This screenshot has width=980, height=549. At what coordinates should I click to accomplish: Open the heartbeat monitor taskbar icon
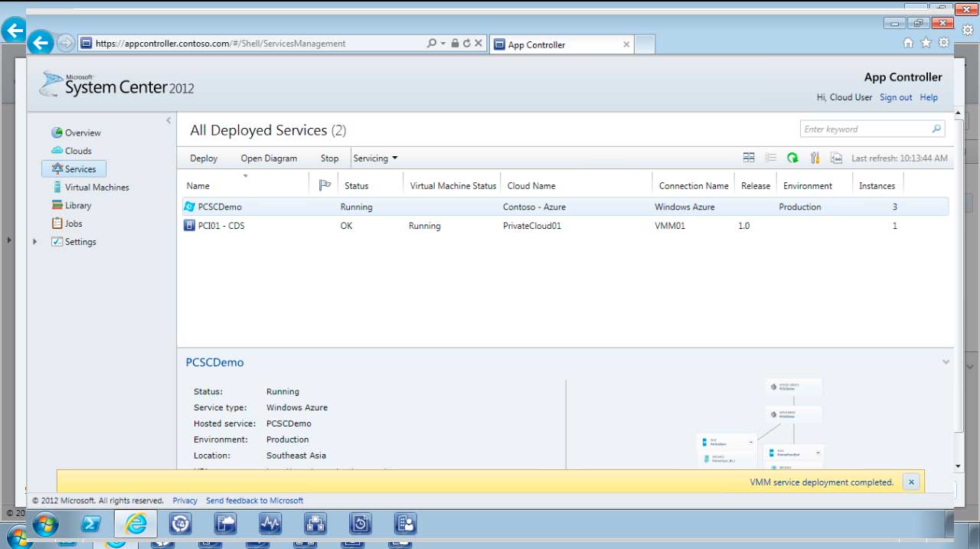click(270, 524)
